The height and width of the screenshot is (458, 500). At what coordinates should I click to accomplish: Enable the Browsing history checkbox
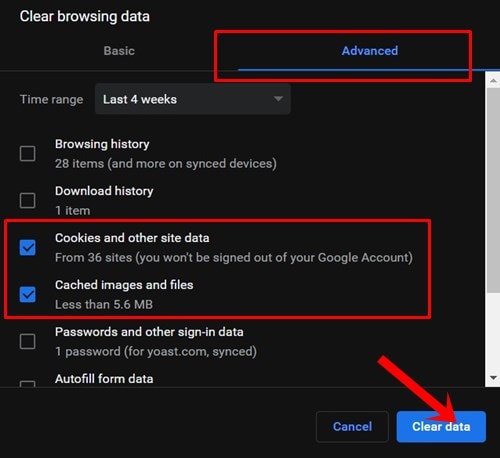[27, 154]
